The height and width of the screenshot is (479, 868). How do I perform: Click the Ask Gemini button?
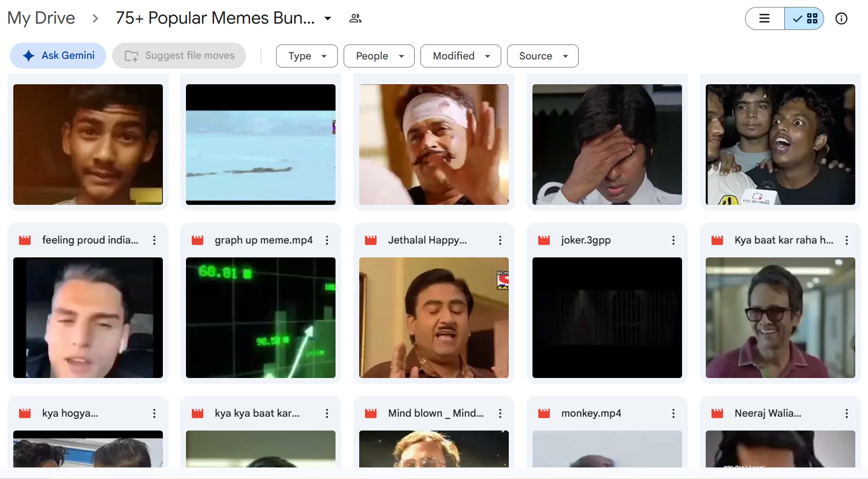click(x=58, y=55)
